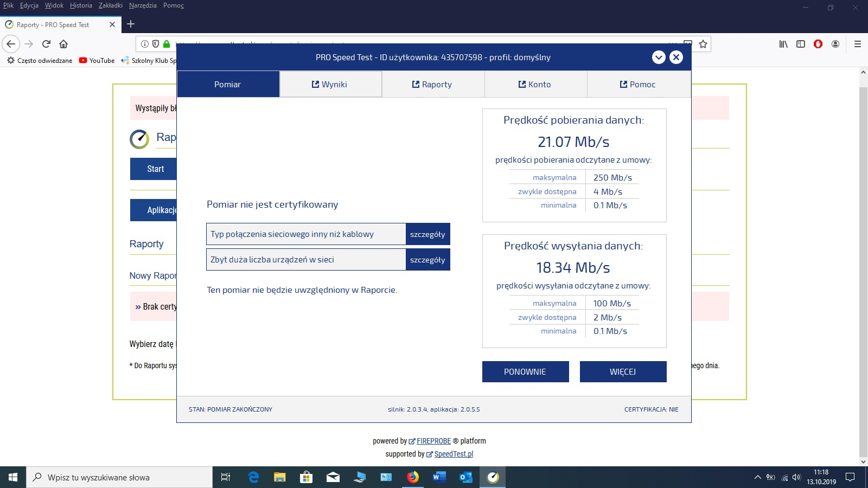Open a new browser tab with the plus icon

131,24
